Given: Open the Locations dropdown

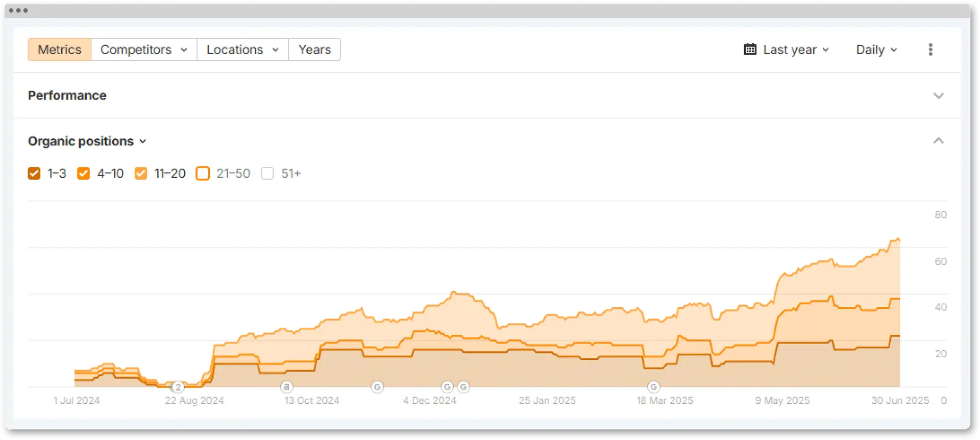Looking at the screenshot, I should tap(242, 50).
